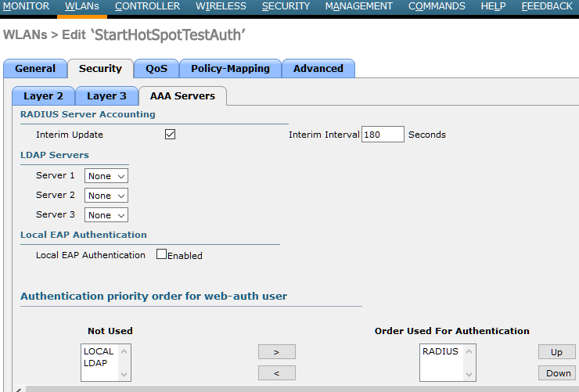Enable the Interim Update checkbox
Viewport: 579px width, 392px height.
click(x=170, y=135)
